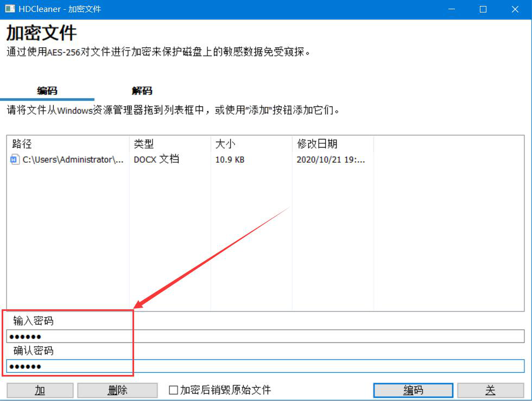Image resolution: width=532 pixels, height=401 pixels.
Task: Click the 关 close button
Action: [x=490, y=390]
